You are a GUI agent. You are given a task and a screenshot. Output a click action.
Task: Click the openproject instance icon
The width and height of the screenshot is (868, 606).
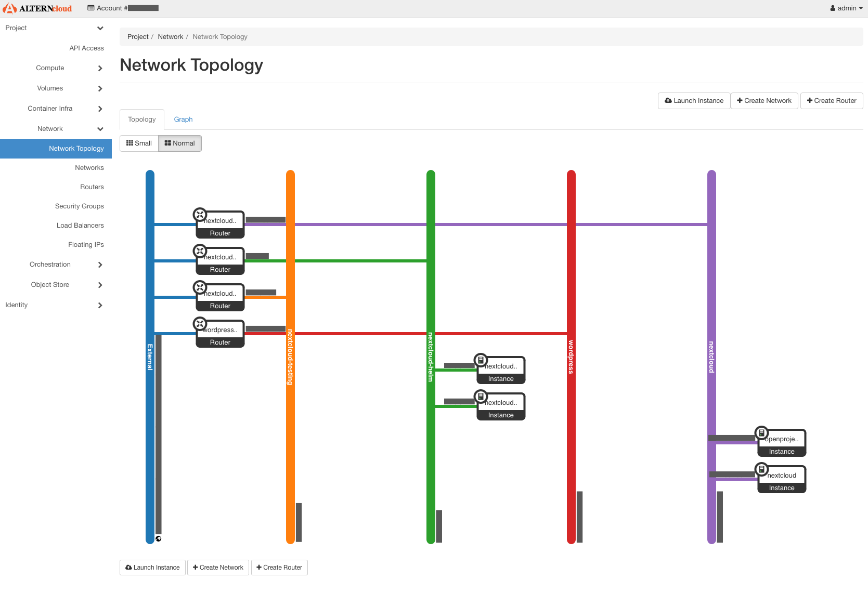tap(761, 432)
